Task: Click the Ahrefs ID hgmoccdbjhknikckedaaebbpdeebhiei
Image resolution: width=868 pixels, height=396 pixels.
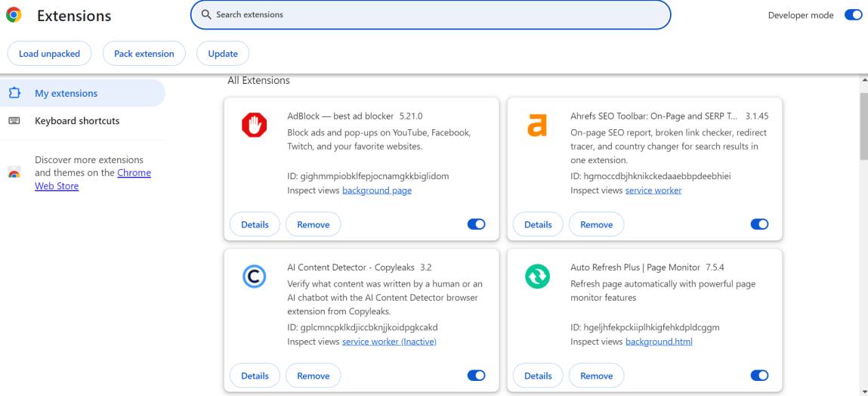Action: pos(657,176)
